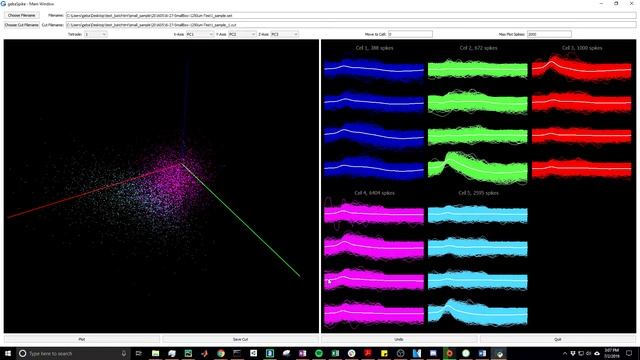640x360 pixels.
Task: Select the Cell 5 cyan top waveform
Action: coord(478,214)
